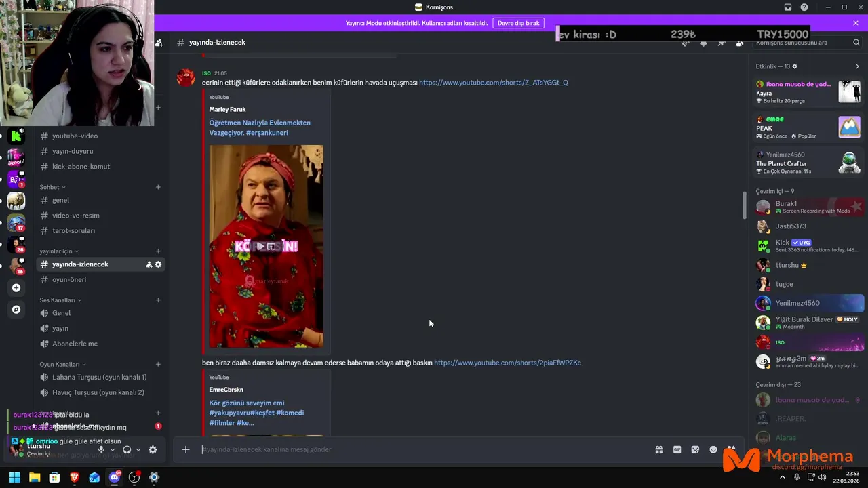
Task: Open the yayın-duyuru channel
Action: coord(100,151)
